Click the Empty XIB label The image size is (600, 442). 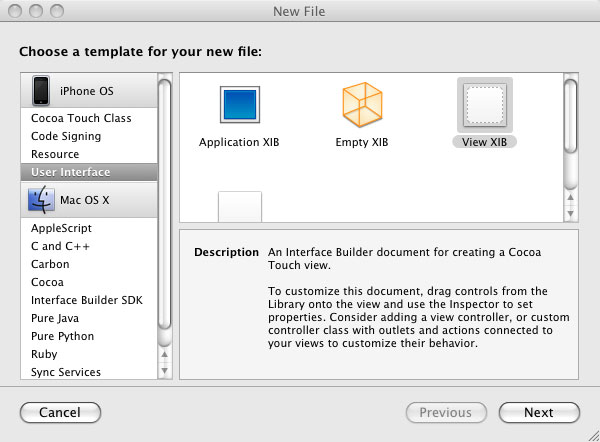point(362,142)
